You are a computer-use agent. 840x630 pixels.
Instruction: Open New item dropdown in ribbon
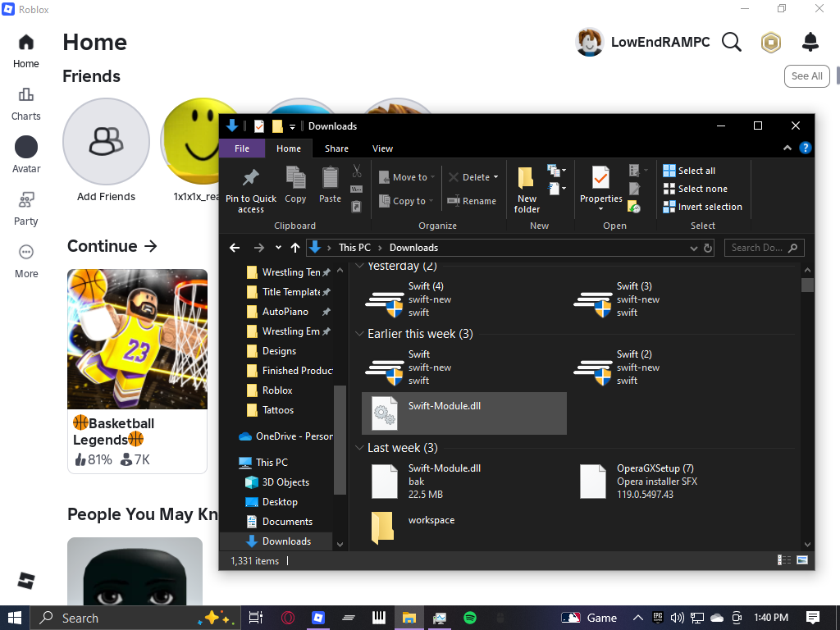[557, 171]
